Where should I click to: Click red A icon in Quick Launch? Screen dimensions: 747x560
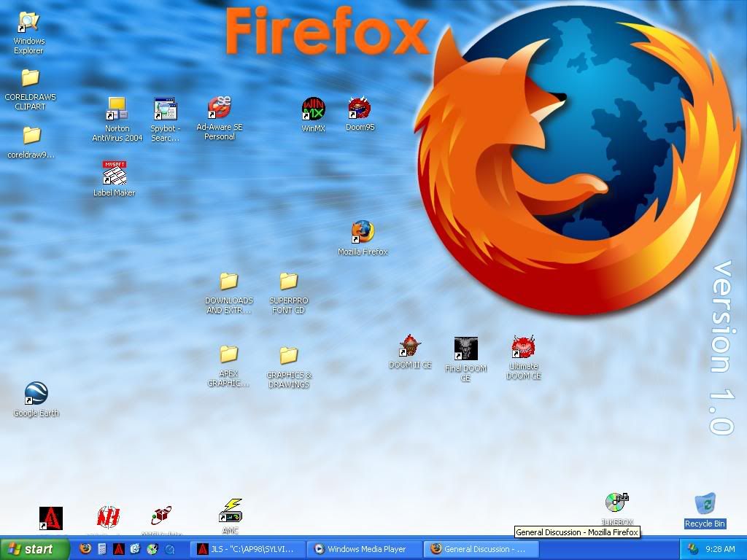click(119, 549)
